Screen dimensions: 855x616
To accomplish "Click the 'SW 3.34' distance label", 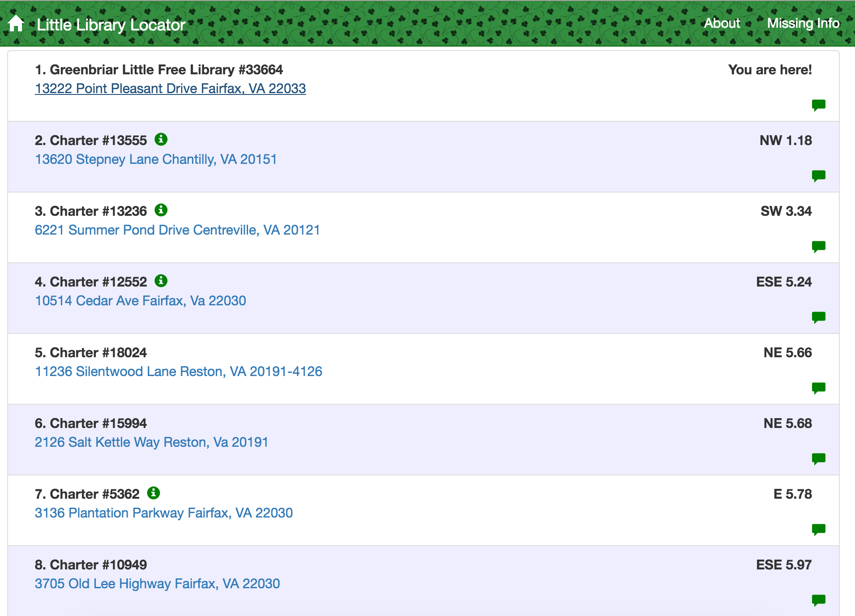I will [786, 211].
